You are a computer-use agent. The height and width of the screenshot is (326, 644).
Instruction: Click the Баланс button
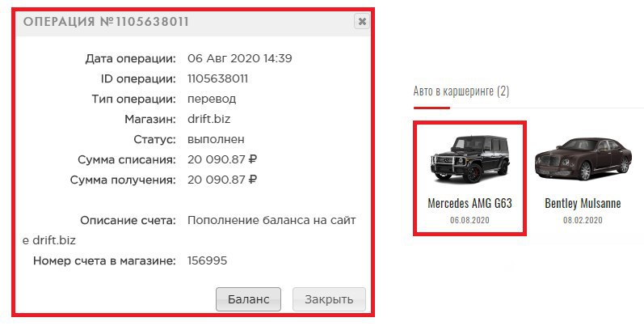point(249,299)
